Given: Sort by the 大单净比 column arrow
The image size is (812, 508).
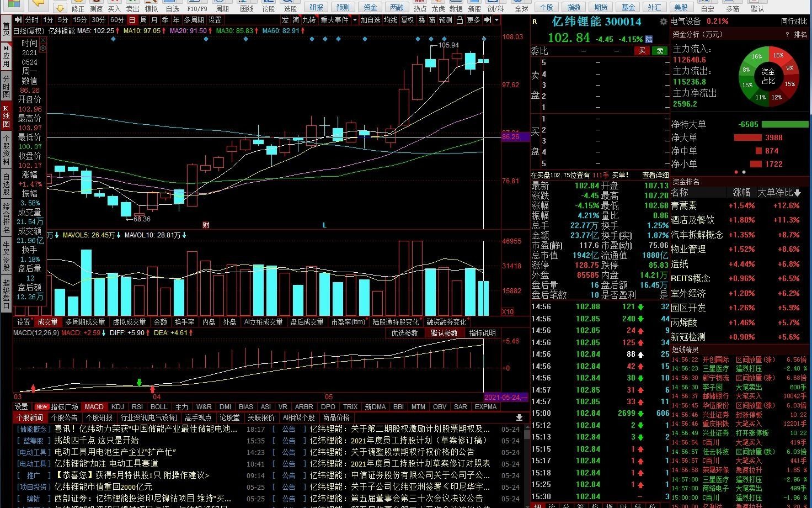Looking at the screenshot, I should click(x=797, y=193).
